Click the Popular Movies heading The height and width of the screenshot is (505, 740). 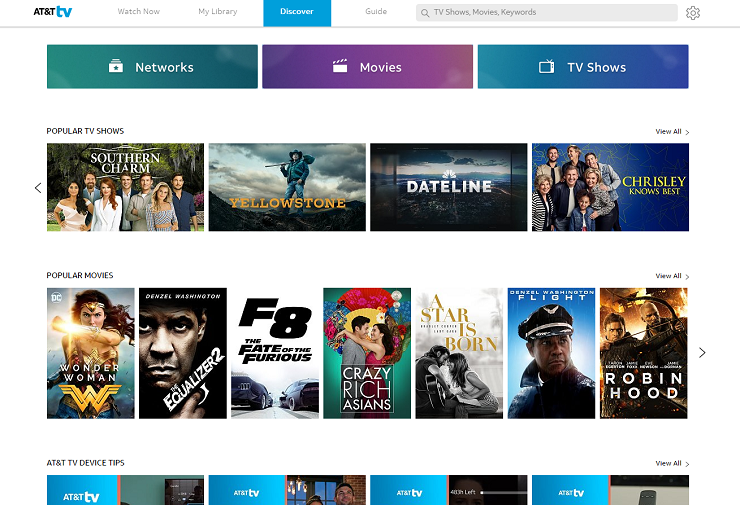click(x=80, y=276)
